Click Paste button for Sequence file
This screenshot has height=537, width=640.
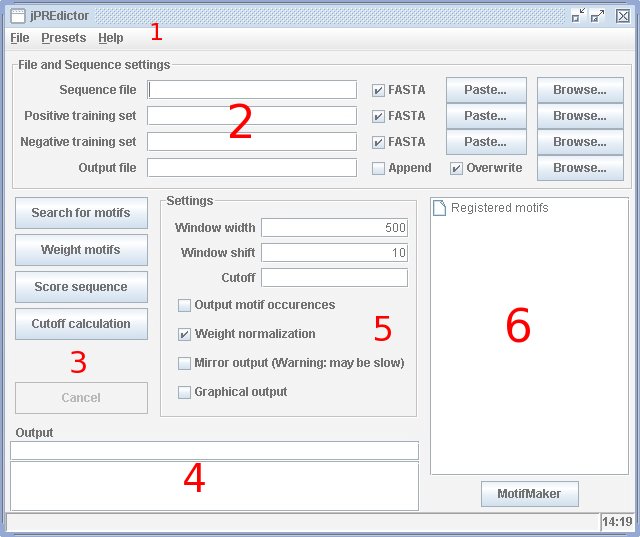click(486, 90)
